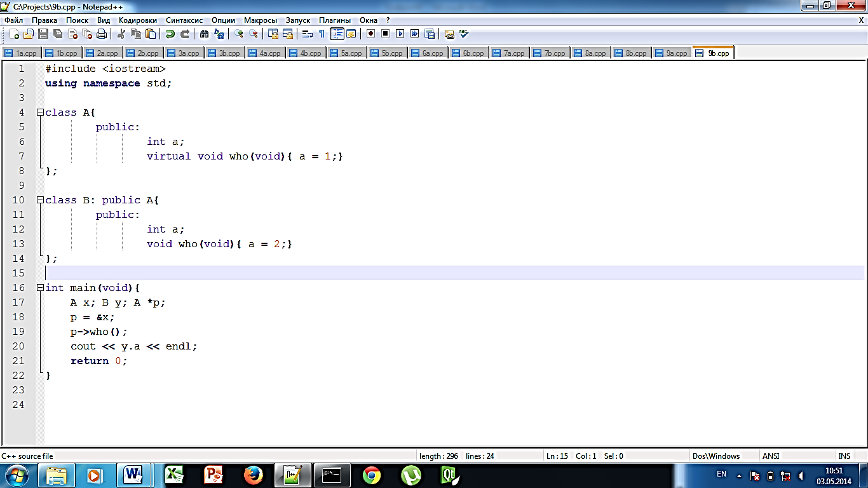Screen dimensions: 868x488
Task: Start macro recording with record icon
Action: (x=370, y=34)
